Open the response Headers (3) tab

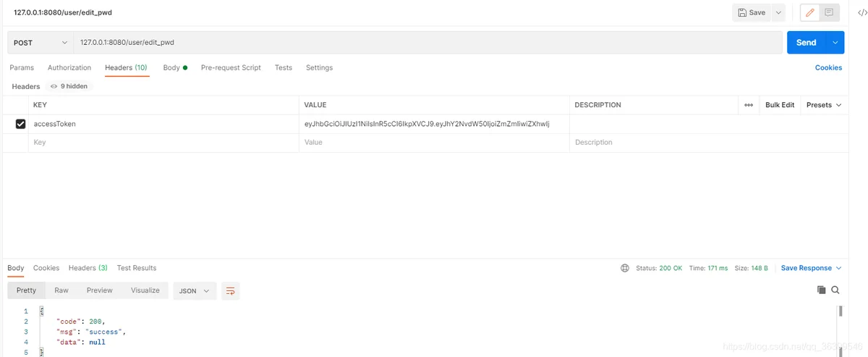[88, 268]
